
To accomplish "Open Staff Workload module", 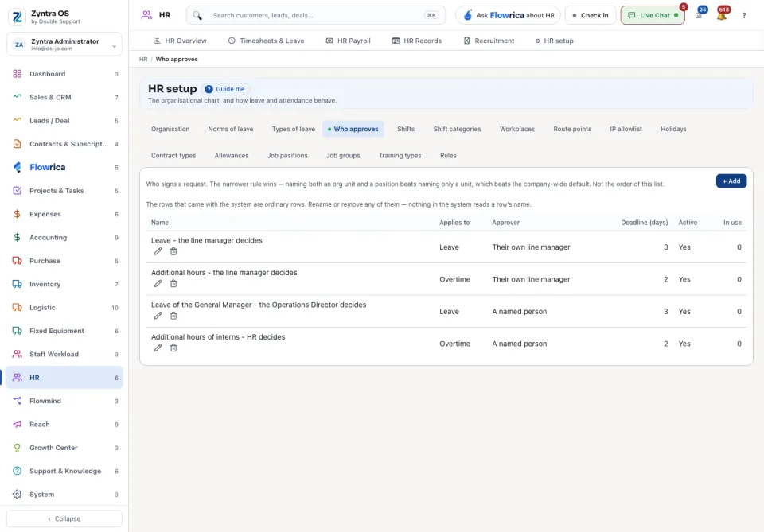I will pyautogui.click(x=64, y=355).
